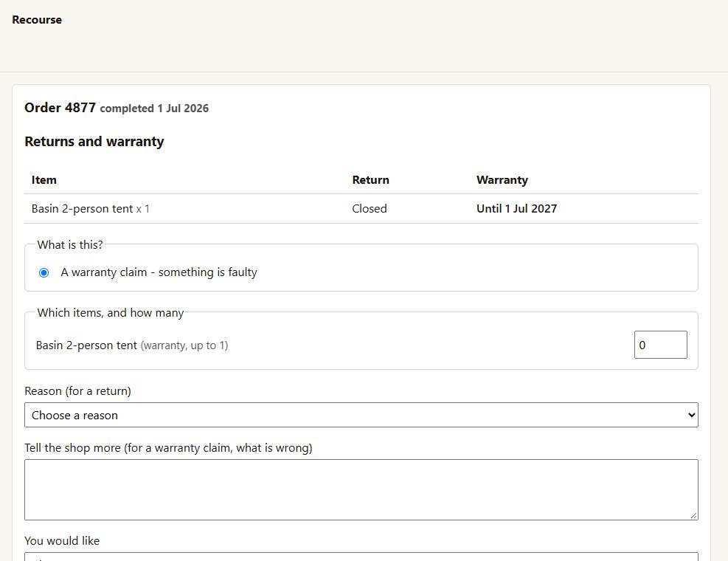Open the Choose a reason dropdown
This screenshot has width=728, height=561.
pyautogui.click(x=361, y=415)
